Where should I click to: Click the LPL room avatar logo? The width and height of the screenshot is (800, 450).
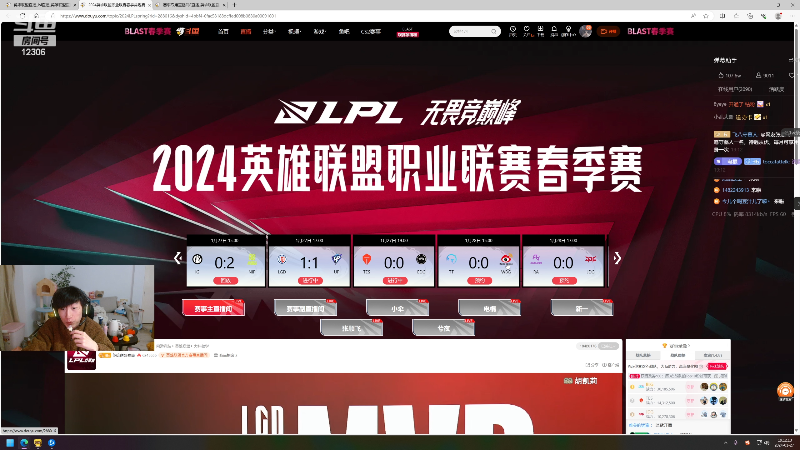(82, 359)
